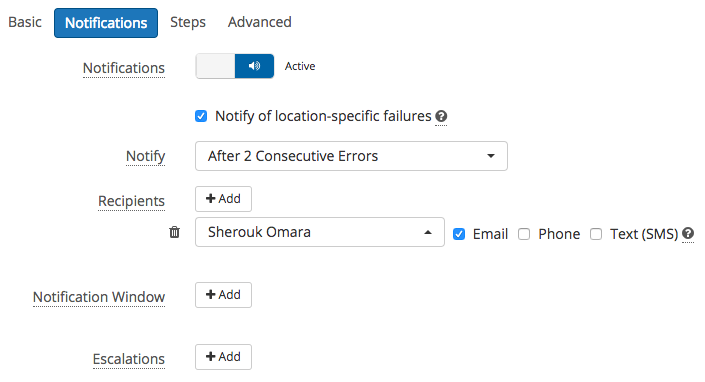Switch to the Steps tab

[188, 22]
